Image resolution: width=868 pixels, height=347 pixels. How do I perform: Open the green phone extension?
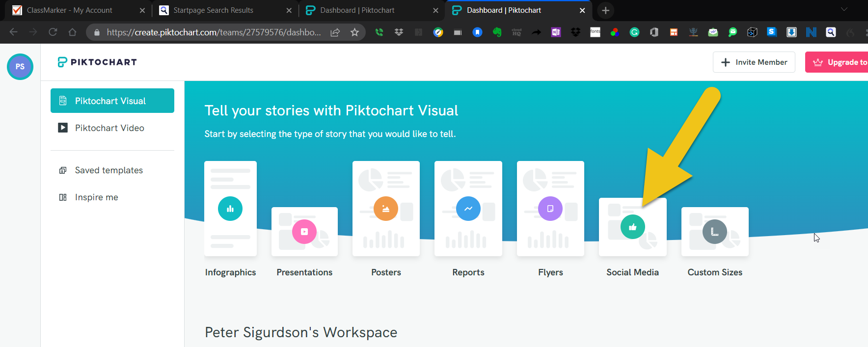point(379,32)
